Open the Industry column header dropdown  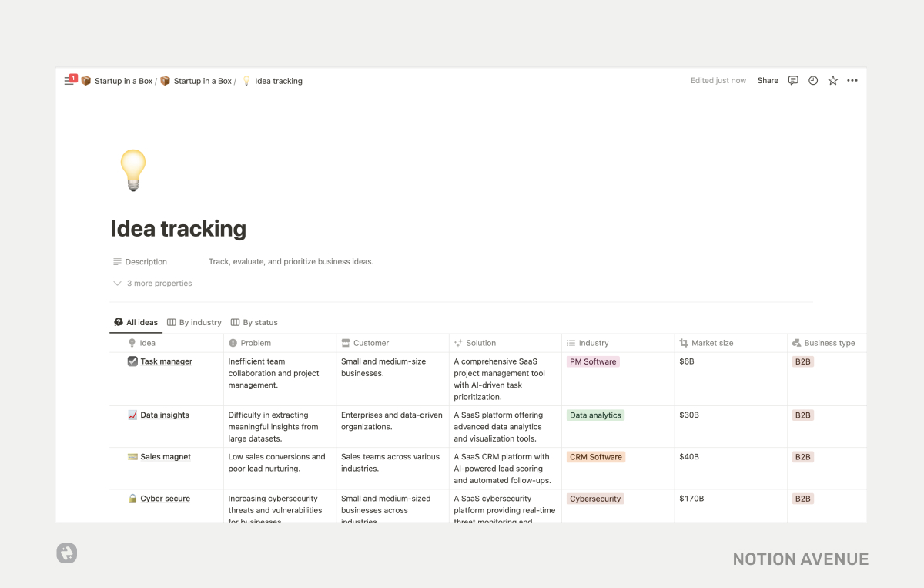(590, 343)
